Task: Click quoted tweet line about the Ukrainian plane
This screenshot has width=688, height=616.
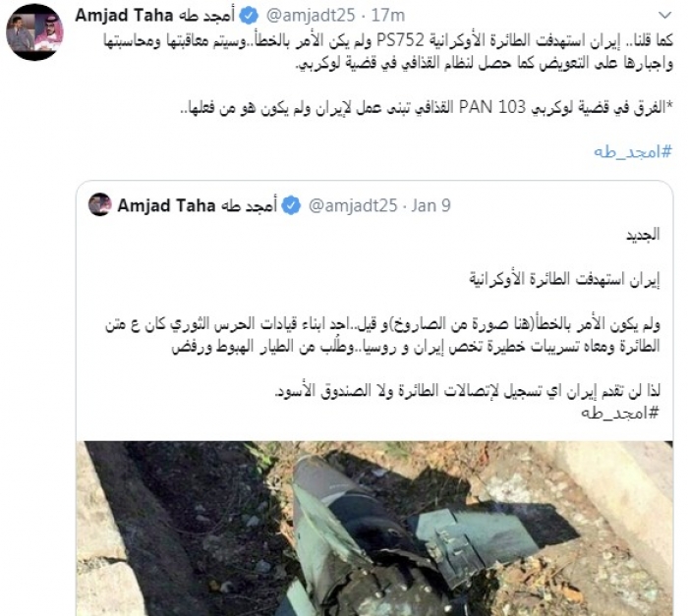Action: pyautogui.click(x=565, y=279)
